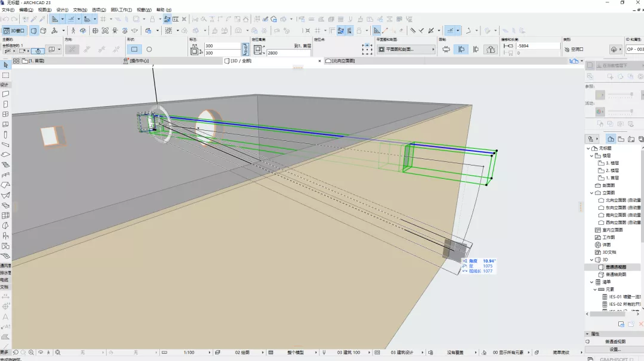Open the 设计 menu
Viewport: 644px width, 361px height.
pos(62,10)
